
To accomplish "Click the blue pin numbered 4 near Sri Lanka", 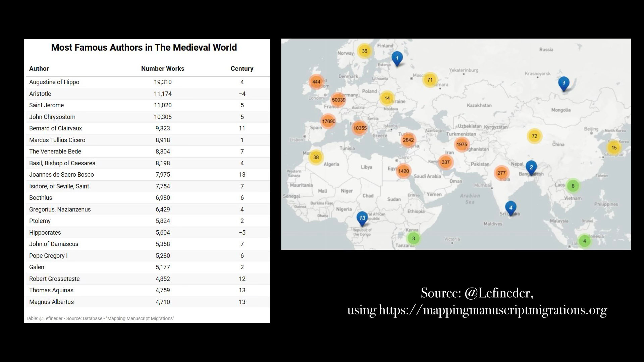I will (x=511, y=208).
